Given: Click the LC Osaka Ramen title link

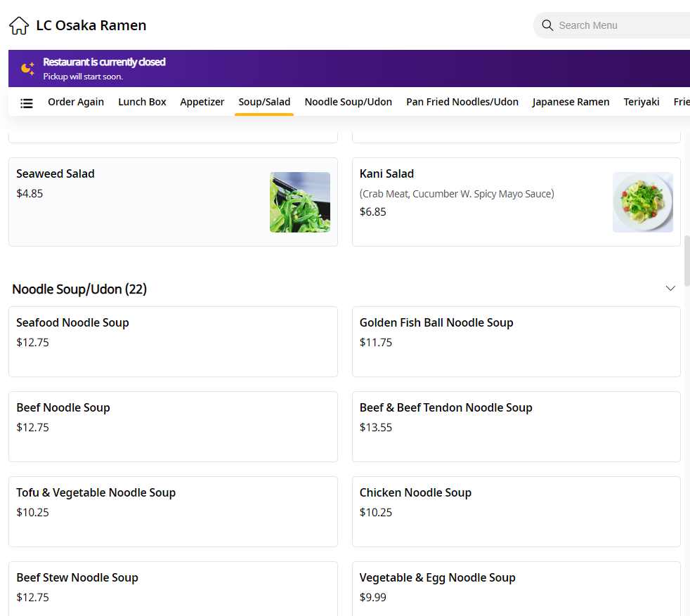Looking at the screenshot, I should [x=91, y=26].
